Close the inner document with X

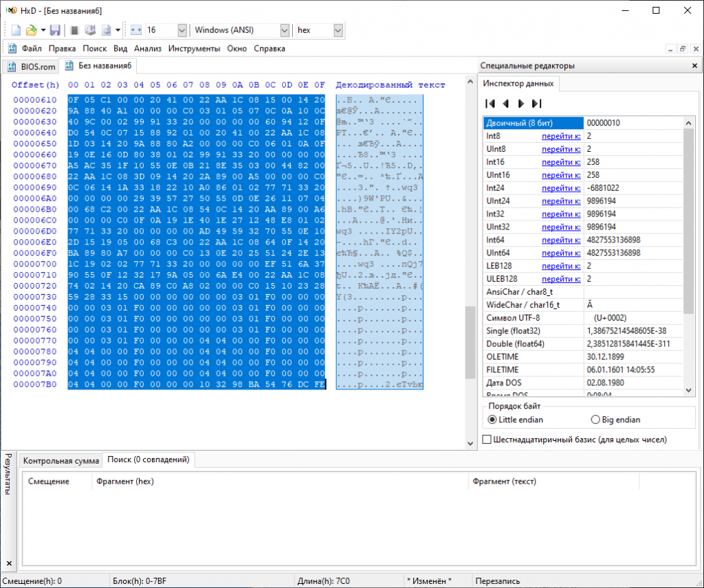click(696, 49)
